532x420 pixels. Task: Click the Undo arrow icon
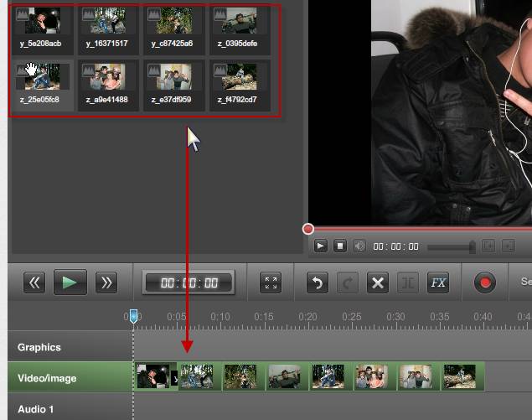coord(317,283)
